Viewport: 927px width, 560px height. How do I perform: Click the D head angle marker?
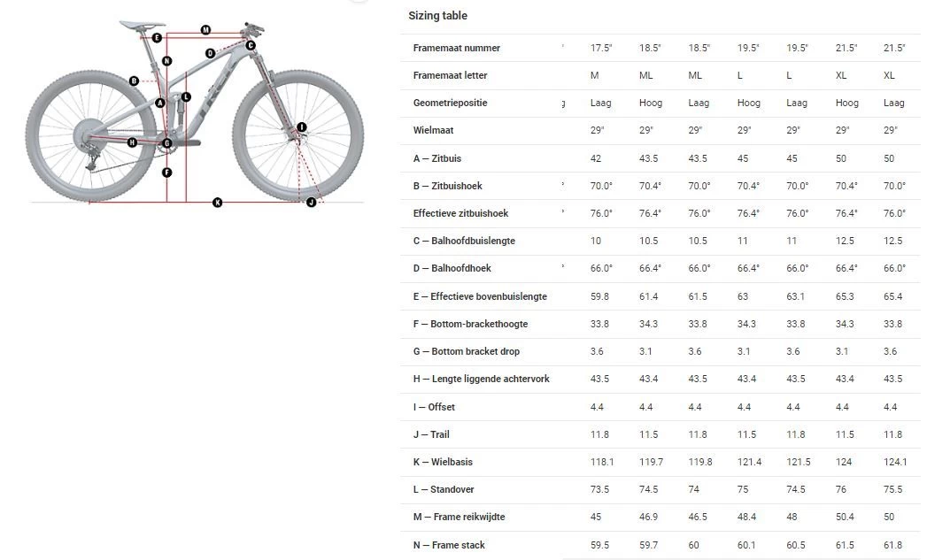[210, 53]
